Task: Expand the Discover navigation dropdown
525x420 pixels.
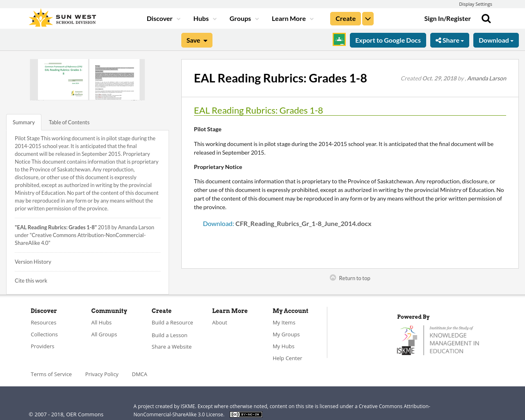Action: [x=163, y=18]
